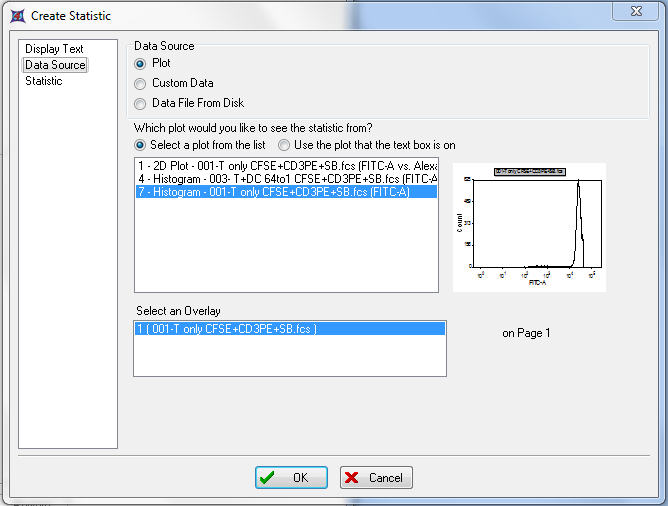
Task: Go to the Statistic section
Action: pos(43,81)
